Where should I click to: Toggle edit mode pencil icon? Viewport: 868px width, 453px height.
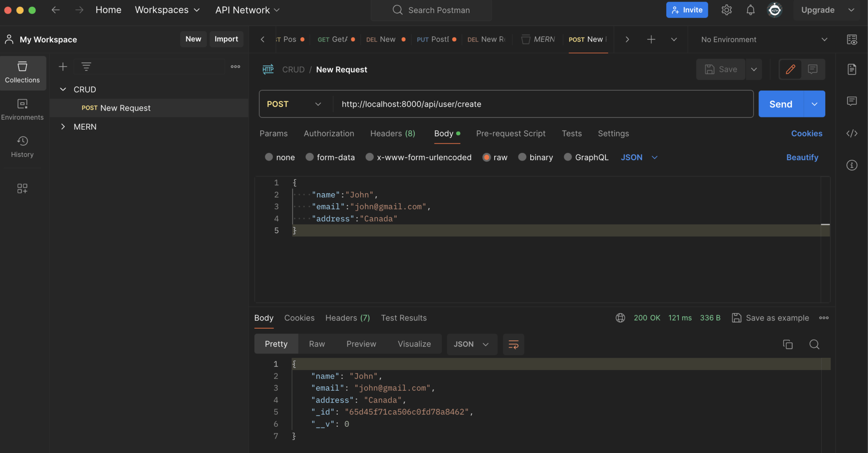tap(790, 69)
